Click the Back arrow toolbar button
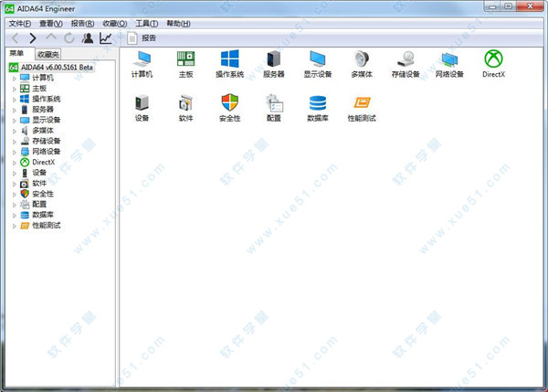 [16, 38]
